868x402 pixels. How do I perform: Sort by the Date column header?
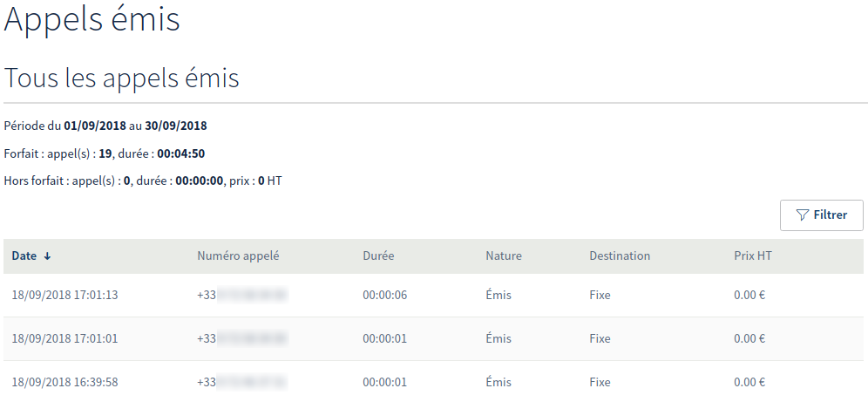point(24,256)
